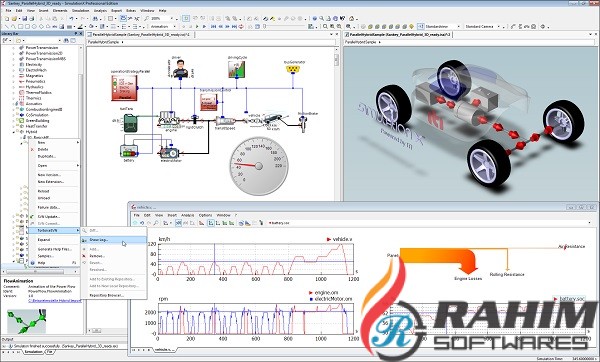Screen dimensions: 600x362
Task: Select the fuelTank canister block
Action: 130,123
